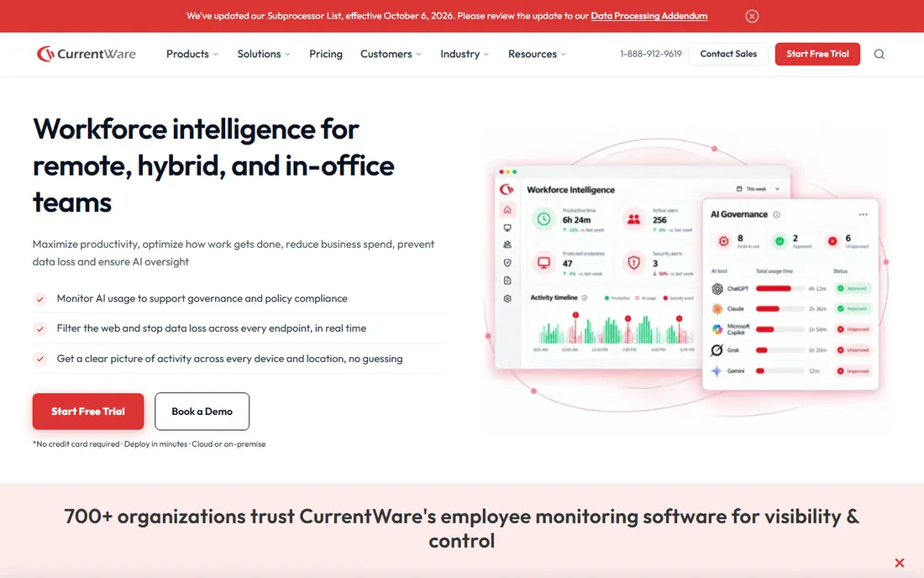Click the home icon in the dashboard sidebar

coord(507,210)
